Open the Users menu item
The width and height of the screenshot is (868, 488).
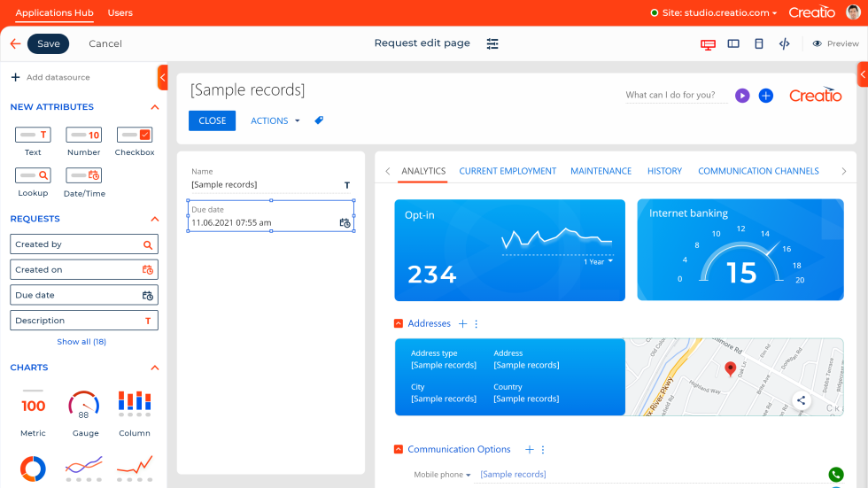(120, 12)
